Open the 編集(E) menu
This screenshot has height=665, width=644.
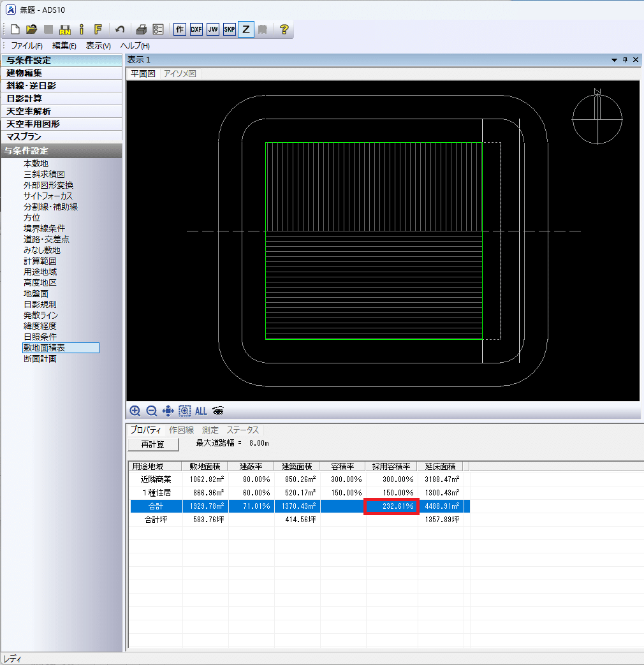pos(64,46)
